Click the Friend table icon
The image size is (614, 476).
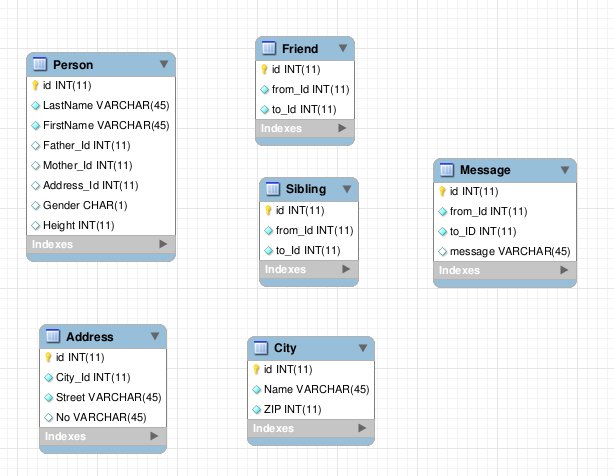[x=269, y=48]
